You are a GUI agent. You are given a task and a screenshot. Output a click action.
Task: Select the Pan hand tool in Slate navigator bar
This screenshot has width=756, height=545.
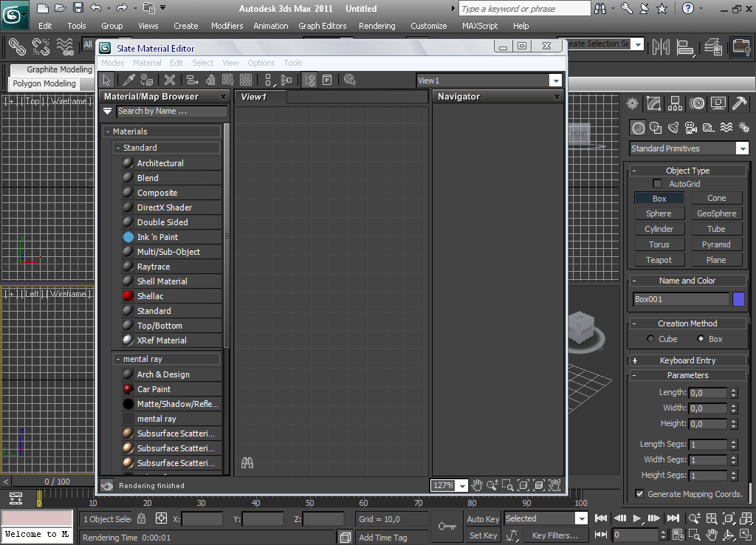coord(477,485)
